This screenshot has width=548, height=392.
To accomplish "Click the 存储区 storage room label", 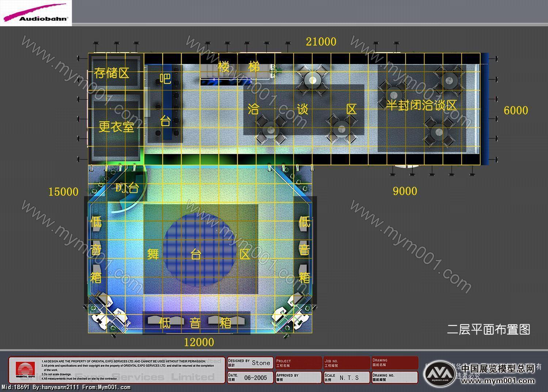I will coord(112,73).
